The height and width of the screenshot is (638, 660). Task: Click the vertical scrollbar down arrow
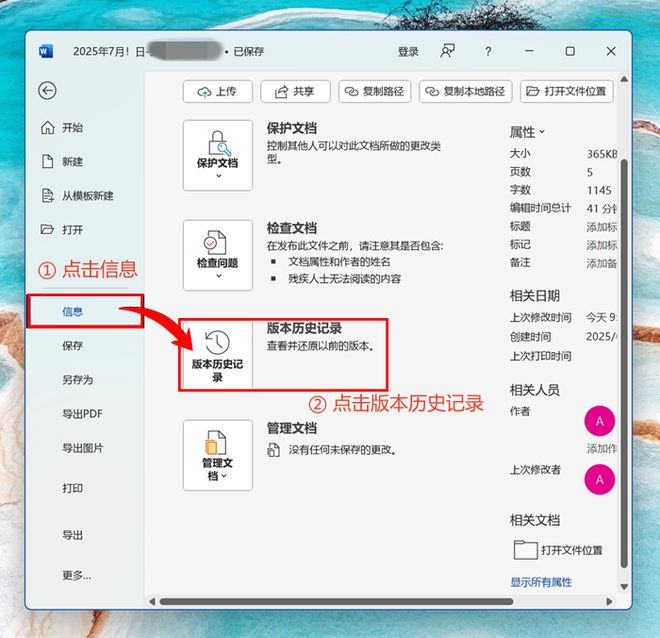(x=624, y=587)
